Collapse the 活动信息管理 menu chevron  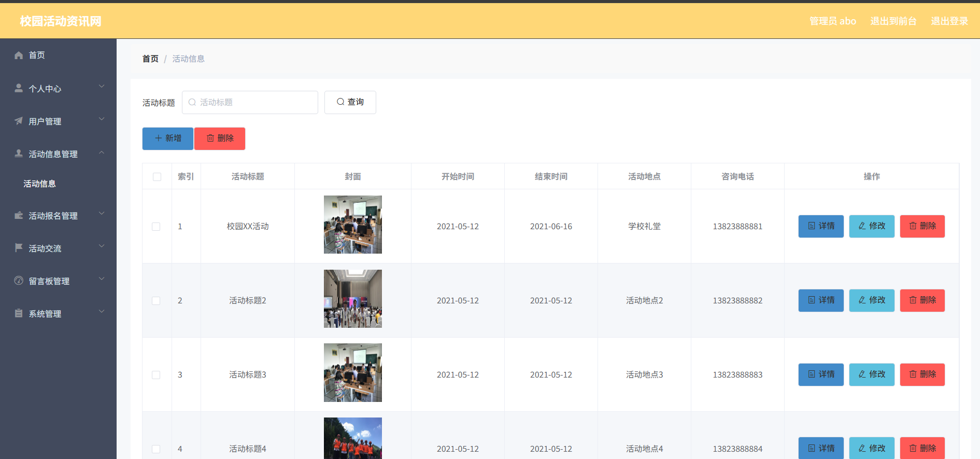(102, 152)
